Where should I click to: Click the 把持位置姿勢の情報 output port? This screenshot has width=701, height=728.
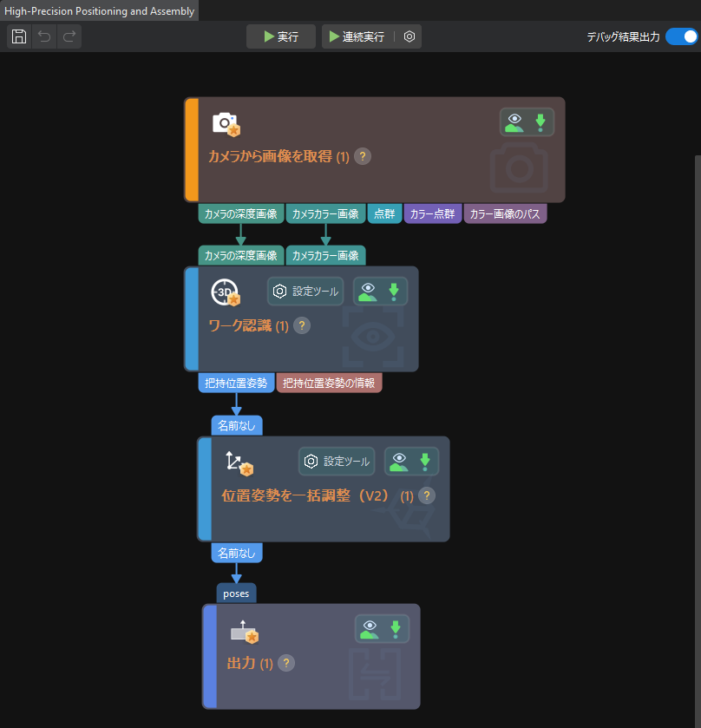click(x=329, y=383)
